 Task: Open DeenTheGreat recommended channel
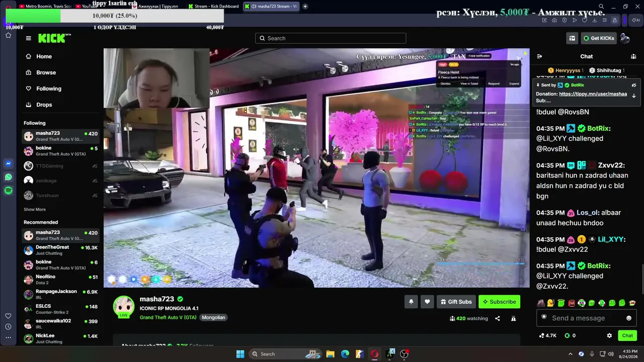(x=60, y=250)
